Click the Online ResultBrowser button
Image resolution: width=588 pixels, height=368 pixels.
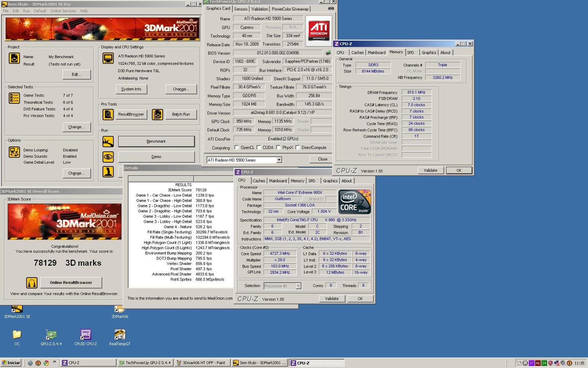click(71, 283)
